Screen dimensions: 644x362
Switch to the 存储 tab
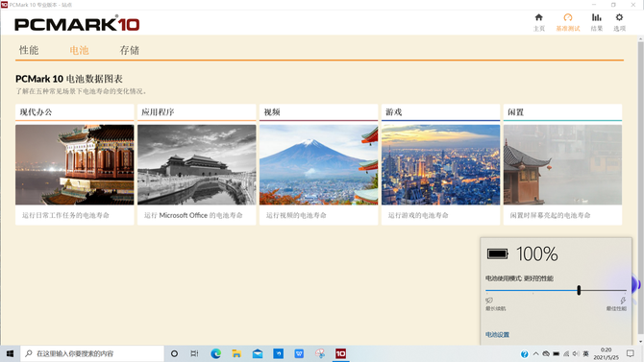click(130, 51)
